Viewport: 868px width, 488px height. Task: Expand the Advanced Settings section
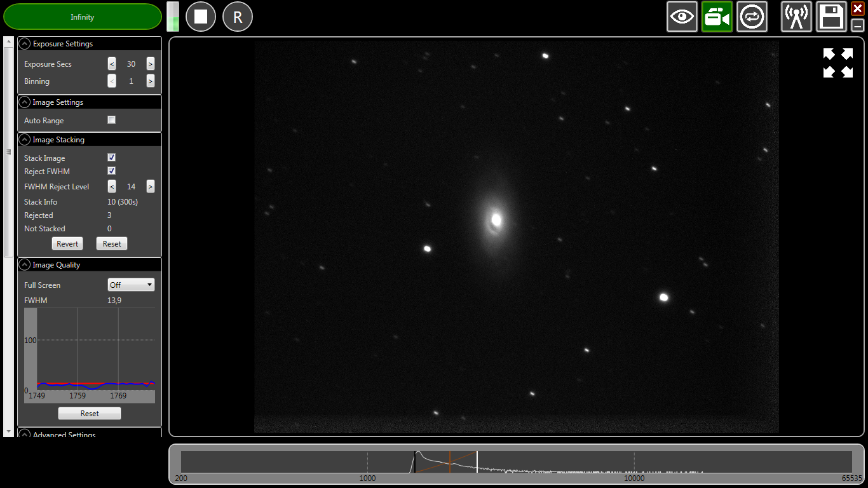tap(25, 435)
